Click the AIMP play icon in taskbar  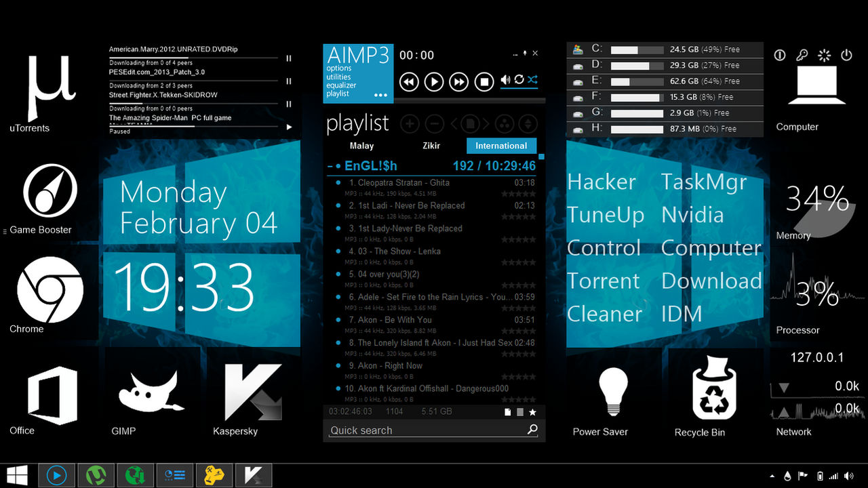tap(56, 475)
